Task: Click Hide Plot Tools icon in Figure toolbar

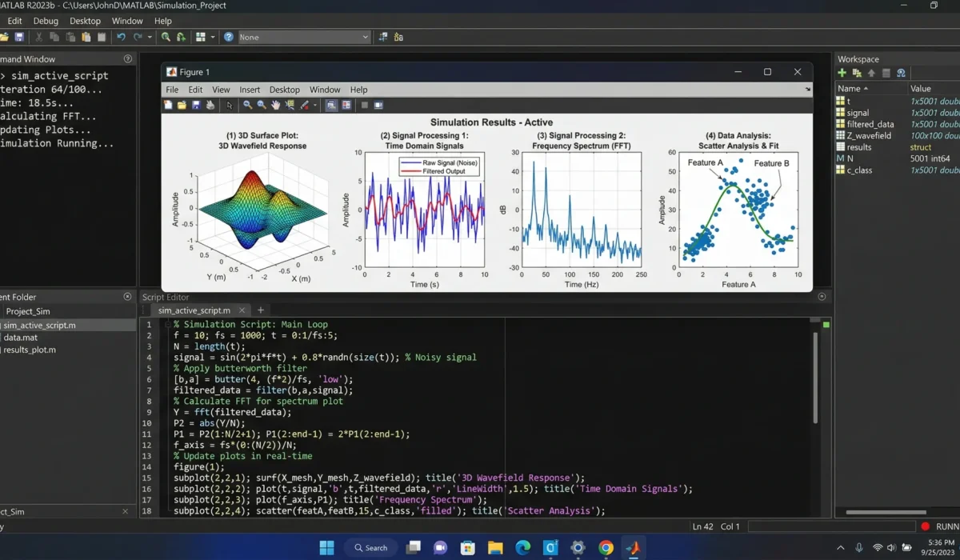Action: click(364, 105)
